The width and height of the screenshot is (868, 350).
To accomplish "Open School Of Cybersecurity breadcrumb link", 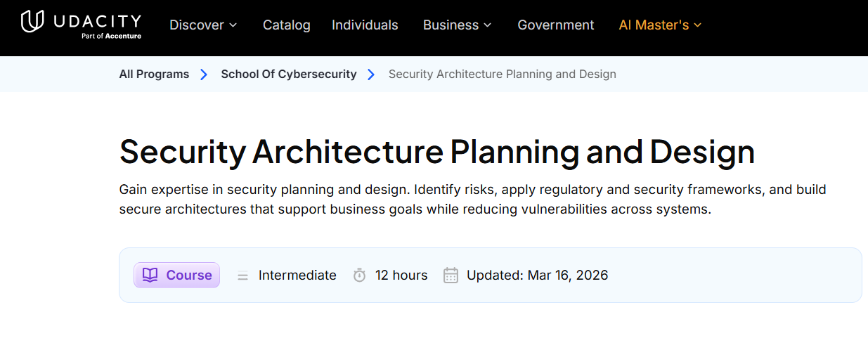I will [x=289, y=74].
